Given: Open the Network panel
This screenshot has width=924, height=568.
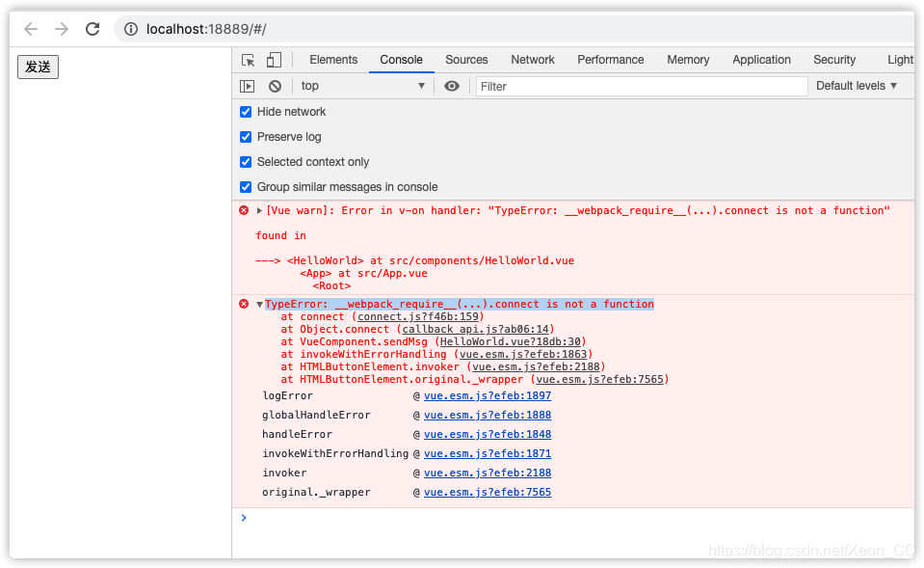Looking at the screenshot, I should point(532,59).
